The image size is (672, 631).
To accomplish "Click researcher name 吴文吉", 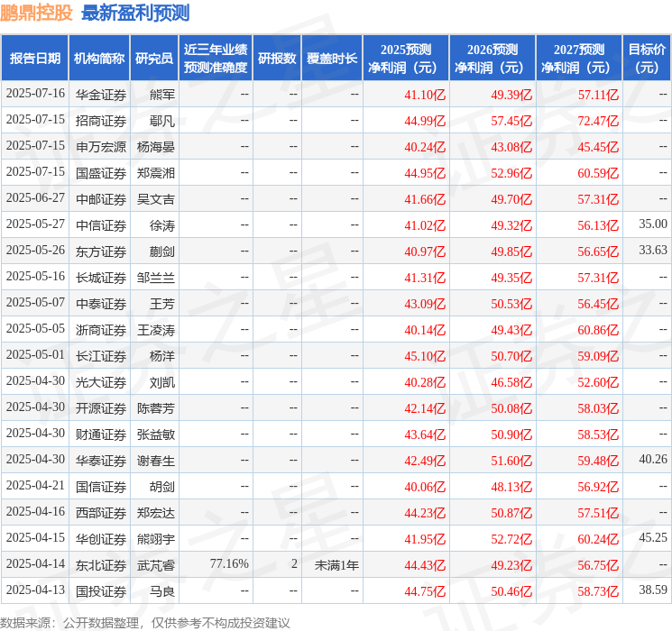I will (156, 199).
